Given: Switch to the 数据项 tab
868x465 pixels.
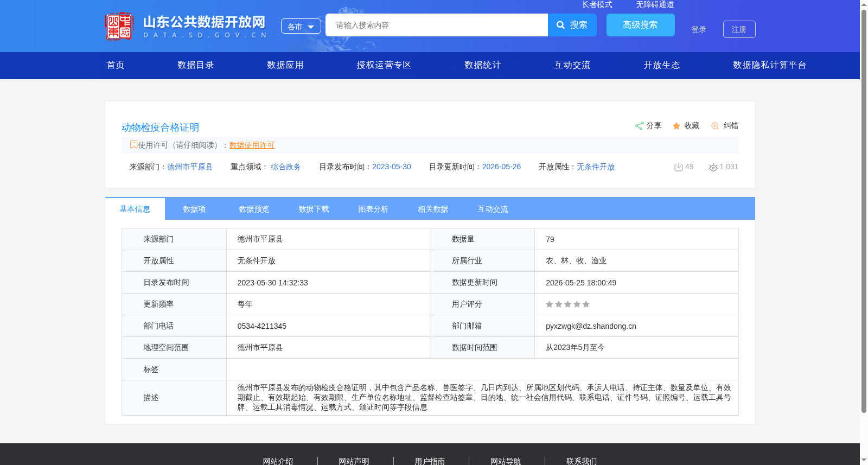Looking at the screenshot, I should [x=195, y=209].
